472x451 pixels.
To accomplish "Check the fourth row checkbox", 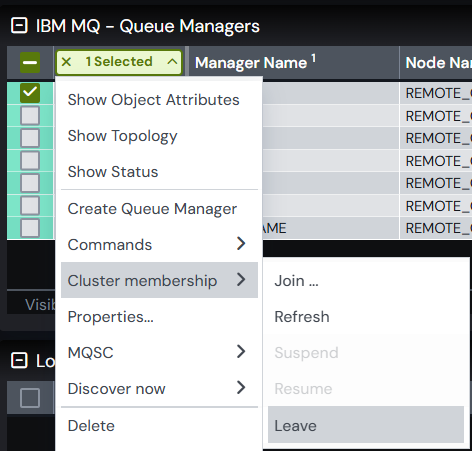I will pos(30,160).
